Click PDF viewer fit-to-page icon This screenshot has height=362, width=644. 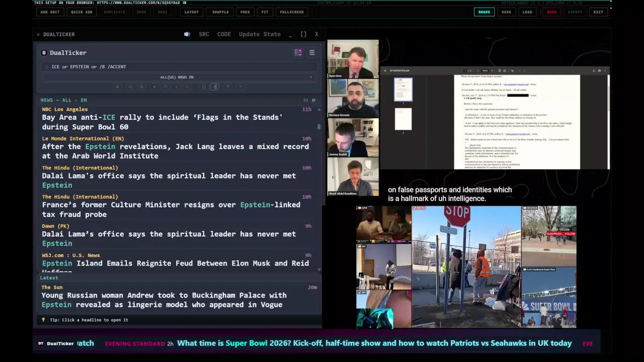[x=499, y=71]
